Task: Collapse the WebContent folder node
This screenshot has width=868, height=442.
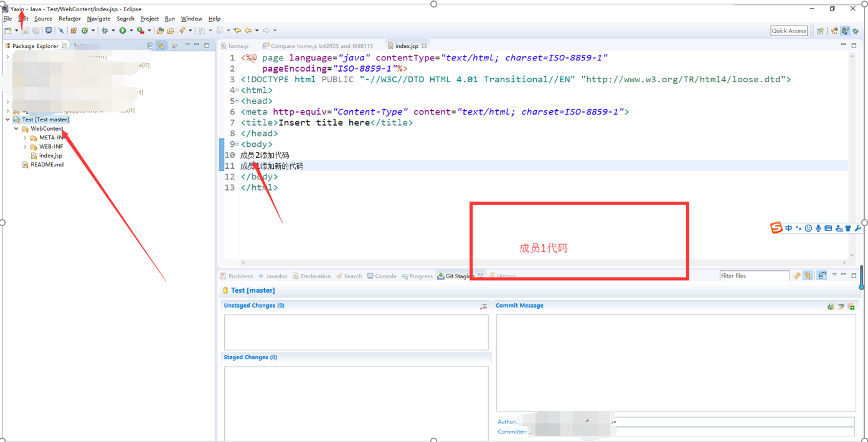Action: tap(16, 129)
